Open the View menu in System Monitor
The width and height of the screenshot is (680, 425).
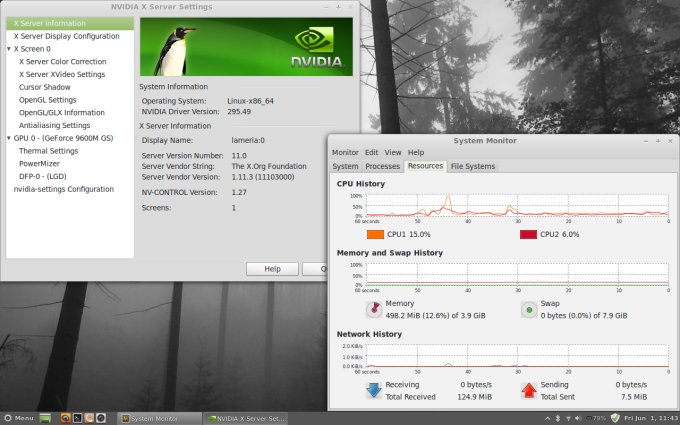(x=393, y=153)
